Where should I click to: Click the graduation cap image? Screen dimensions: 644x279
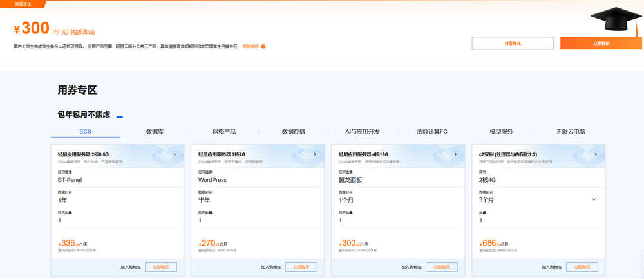tap(616, 20)
